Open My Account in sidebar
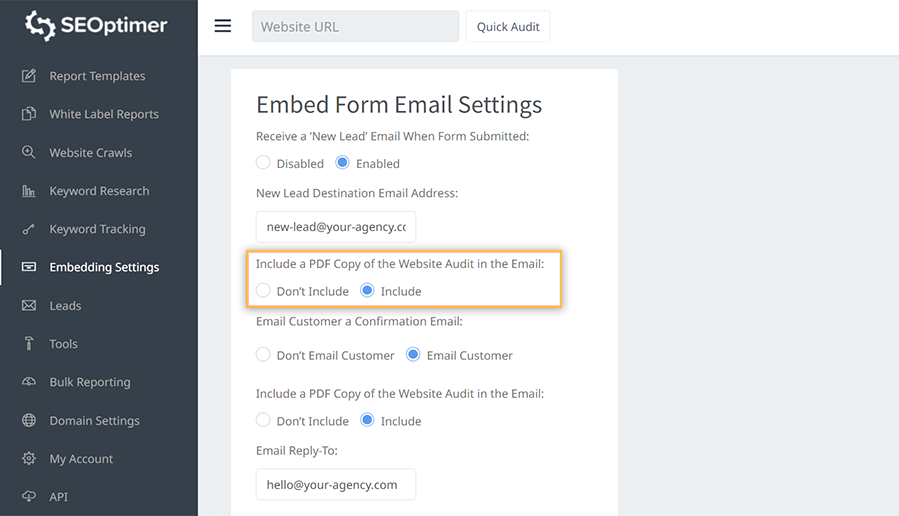 (81, 459)
